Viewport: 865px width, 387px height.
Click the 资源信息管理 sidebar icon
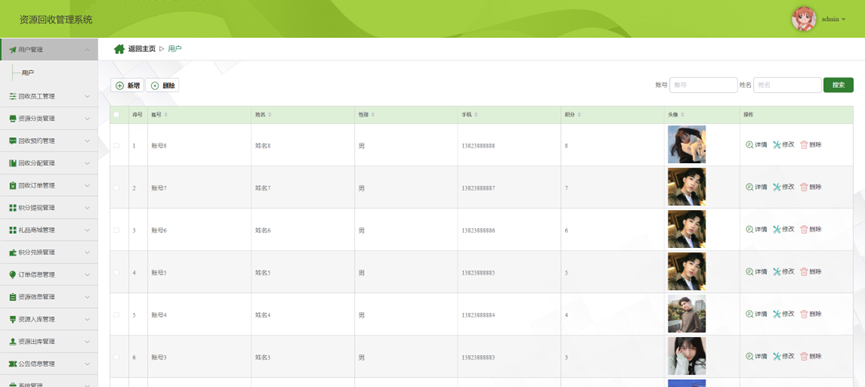(x=13, y=297)
